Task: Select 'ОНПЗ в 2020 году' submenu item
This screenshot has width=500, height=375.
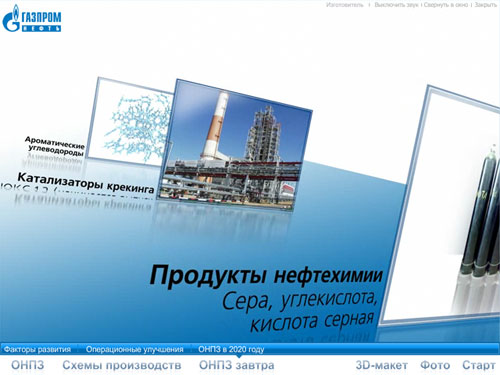Action: tap(231, 349)
